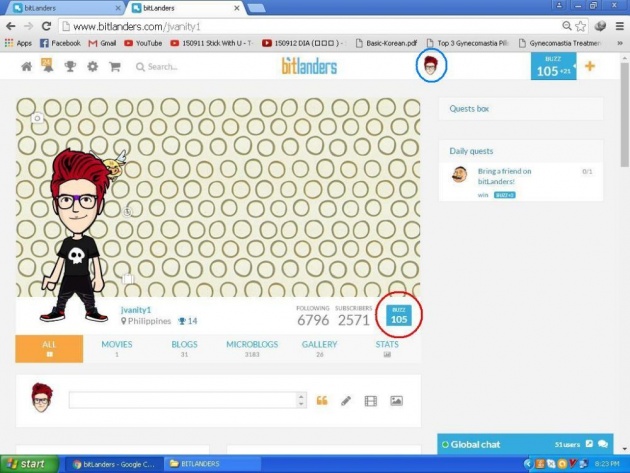The image size is (630, 473).
Task: Open the Gmail bookmark
Action: point(102,43)
